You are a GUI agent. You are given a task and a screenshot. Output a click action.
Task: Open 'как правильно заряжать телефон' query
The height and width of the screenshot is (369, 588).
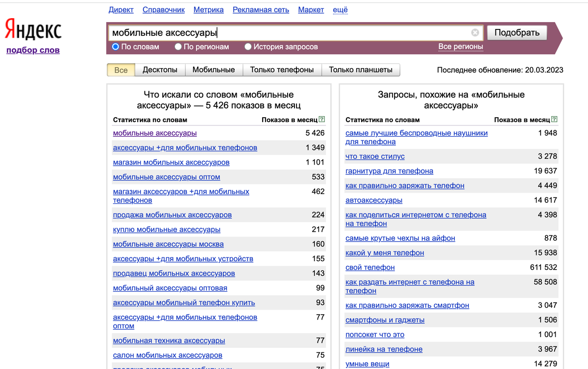coord(405,186)
